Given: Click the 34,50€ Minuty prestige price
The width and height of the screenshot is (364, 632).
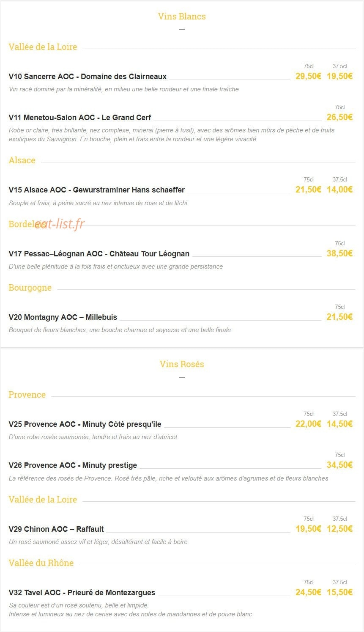Looking at the screenshot, I should (x=339, y=465).
